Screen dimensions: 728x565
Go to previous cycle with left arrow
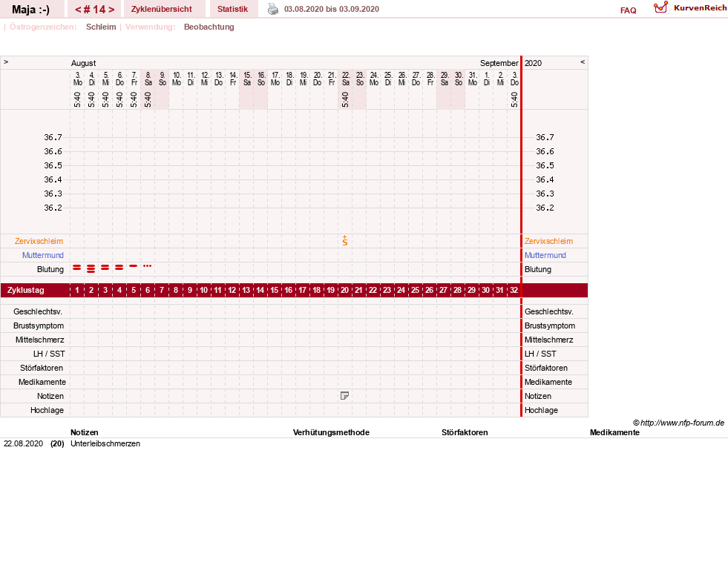point(78,10)
